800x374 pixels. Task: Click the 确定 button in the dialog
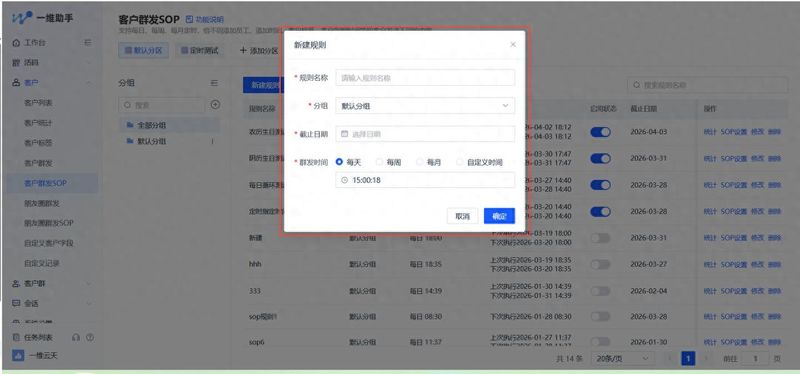point(499,216)
